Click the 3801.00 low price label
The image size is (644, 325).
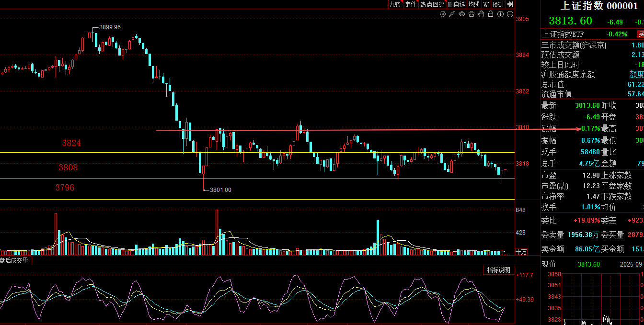220,190
